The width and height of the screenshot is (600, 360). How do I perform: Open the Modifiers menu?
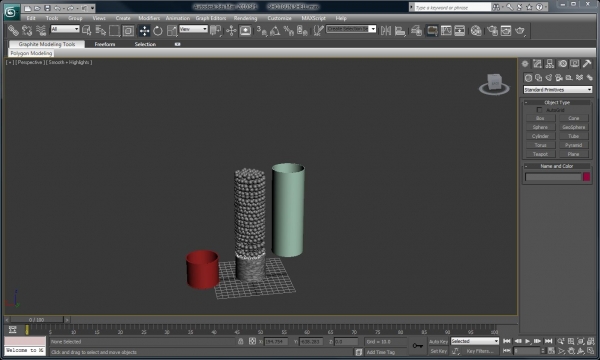pyautogui.click(x=149, y=18)
